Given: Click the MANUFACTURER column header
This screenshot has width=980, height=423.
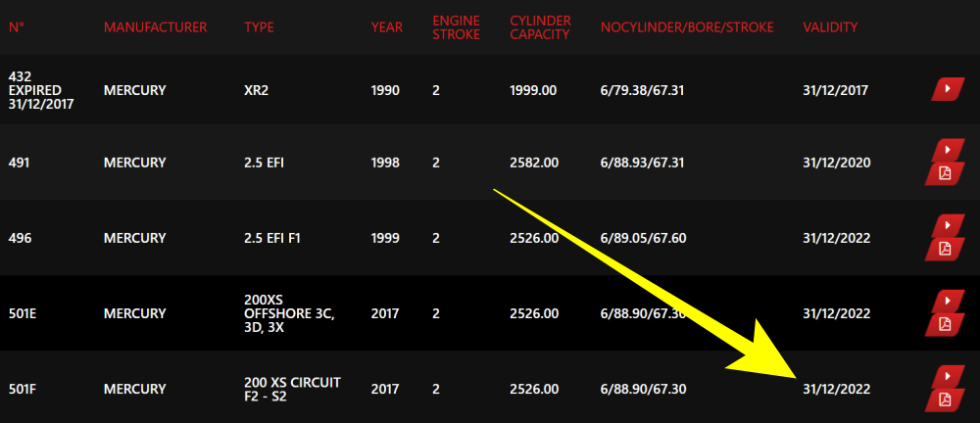Looking at the screenshot, I should [x=156, y=27].
